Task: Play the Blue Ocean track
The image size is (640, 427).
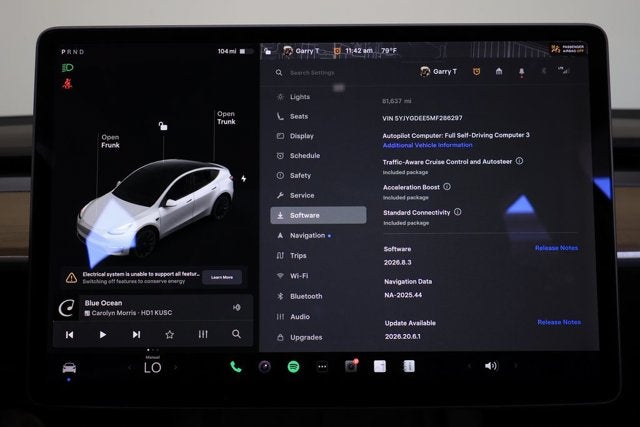Action: (x=102, y=335)
